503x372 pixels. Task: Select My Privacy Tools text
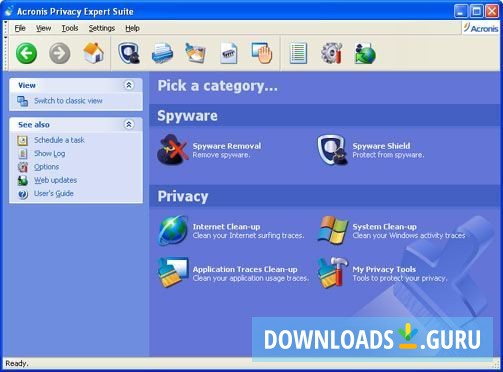click(x=384, y=269)
